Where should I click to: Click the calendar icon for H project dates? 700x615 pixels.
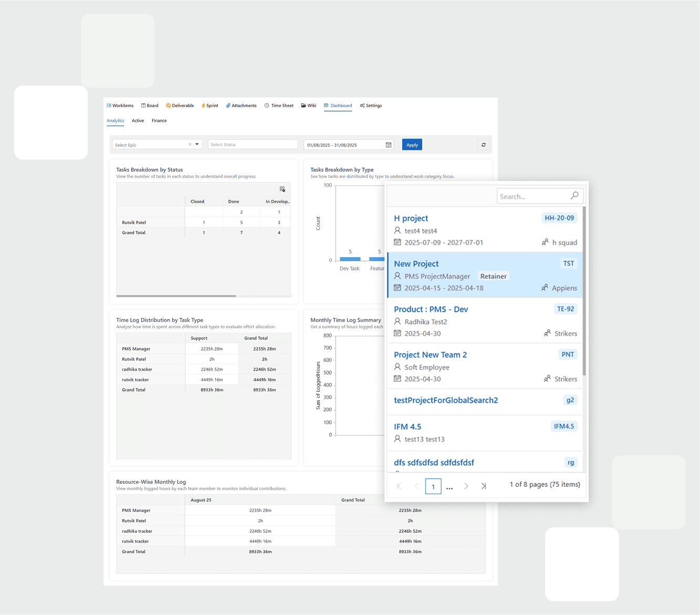click(398, 242)
